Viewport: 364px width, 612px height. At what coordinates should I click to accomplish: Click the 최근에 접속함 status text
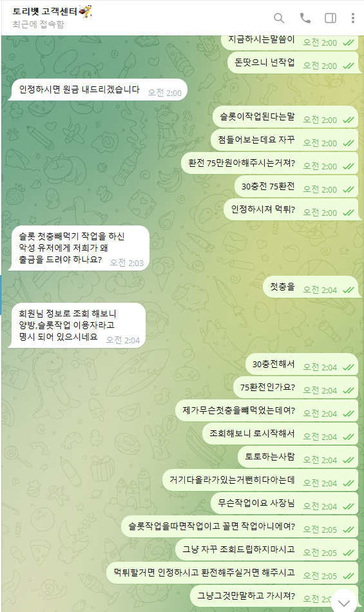click(x=38, y=24)
